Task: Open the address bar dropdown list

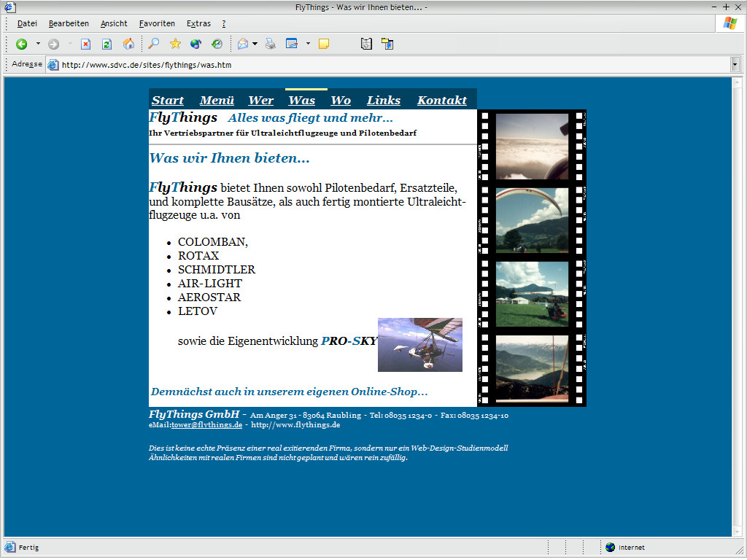Action: tap(735, 65)
